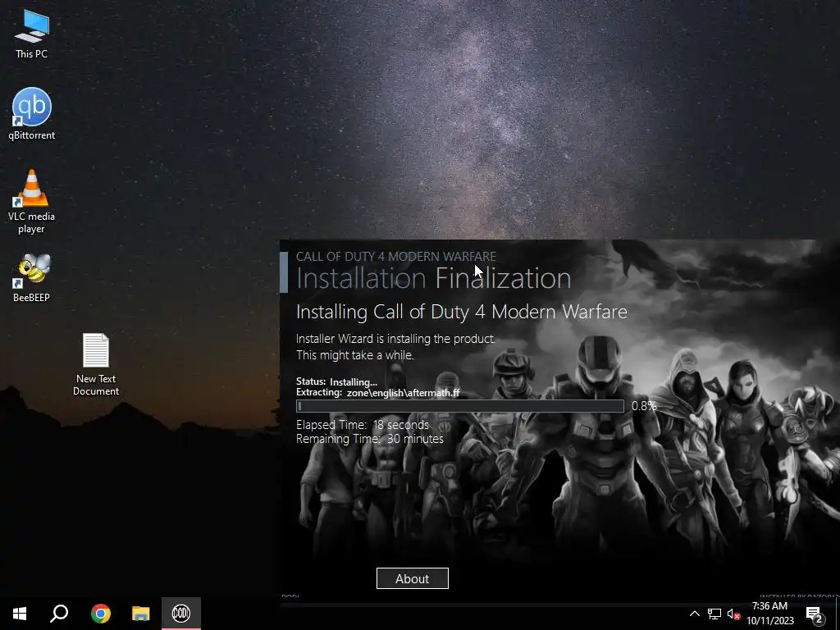Viewport: 840px width, 630px height.
Task: Open taskbar Search magnifier
Action: coord(59,614)
